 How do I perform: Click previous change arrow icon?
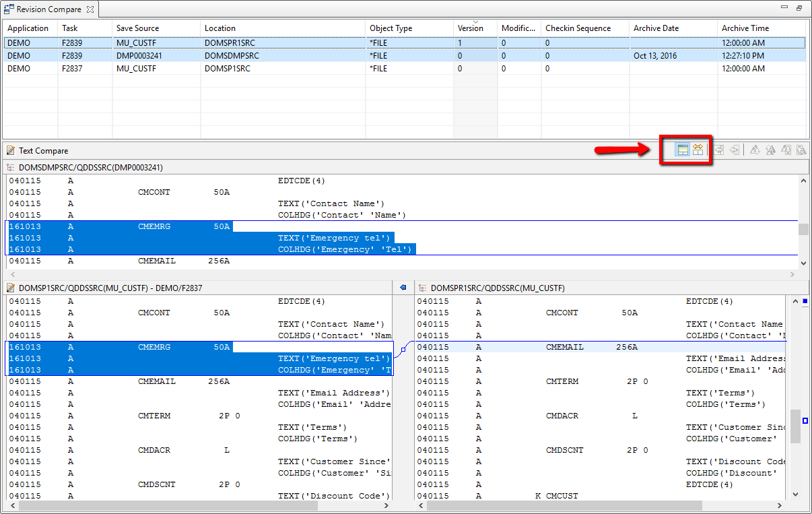coord(801,150)
